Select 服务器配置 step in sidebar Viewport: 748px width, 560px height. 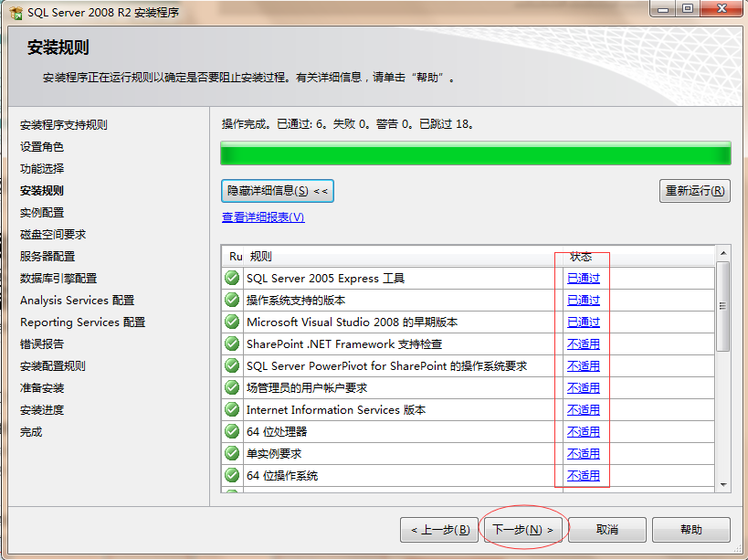[x=47, y=256]
